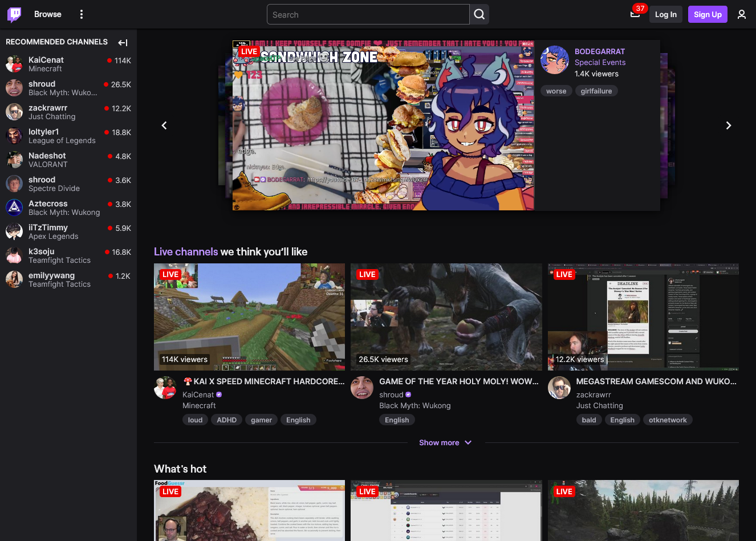Open the Browse page

click(x=47, y=14)
